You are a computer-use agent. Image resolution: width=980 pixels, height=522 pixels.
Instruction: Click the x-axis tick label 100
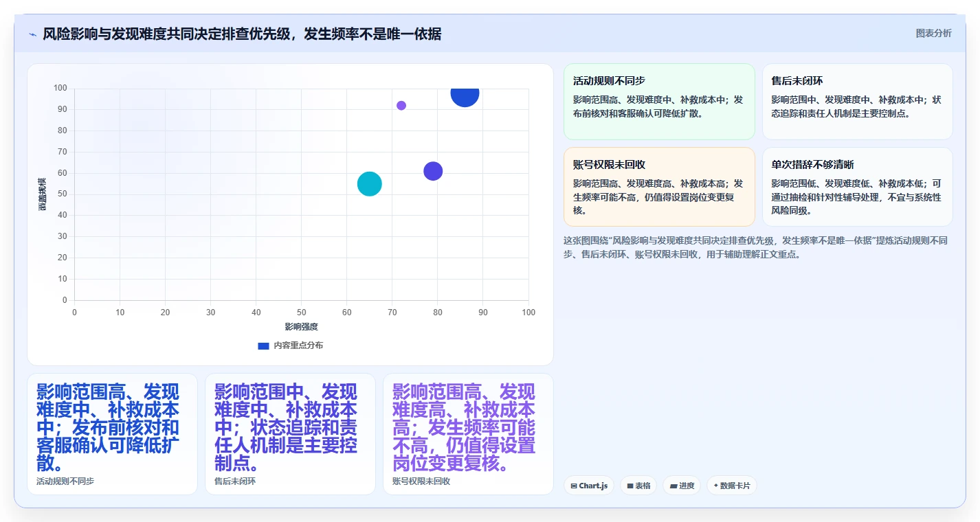(528, 313)
